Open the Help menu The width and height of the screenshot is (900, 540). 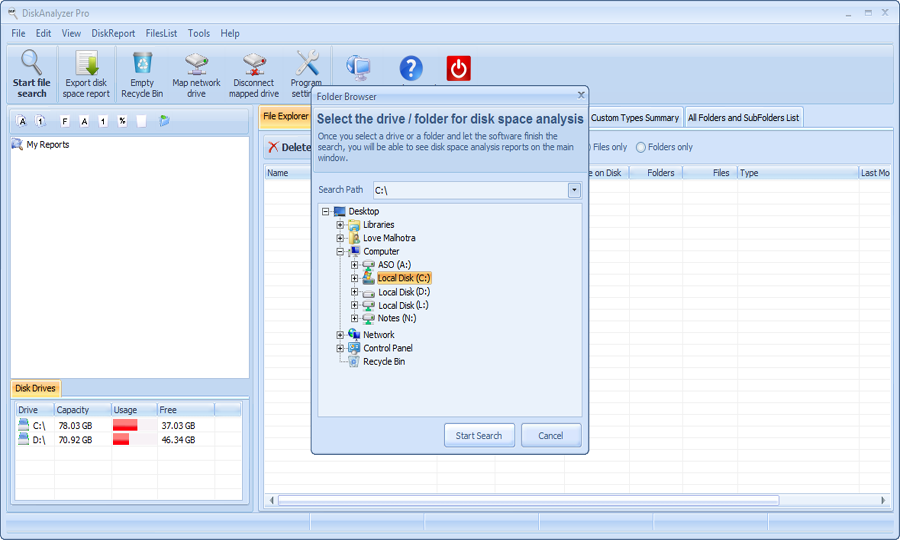pos(230,33)
